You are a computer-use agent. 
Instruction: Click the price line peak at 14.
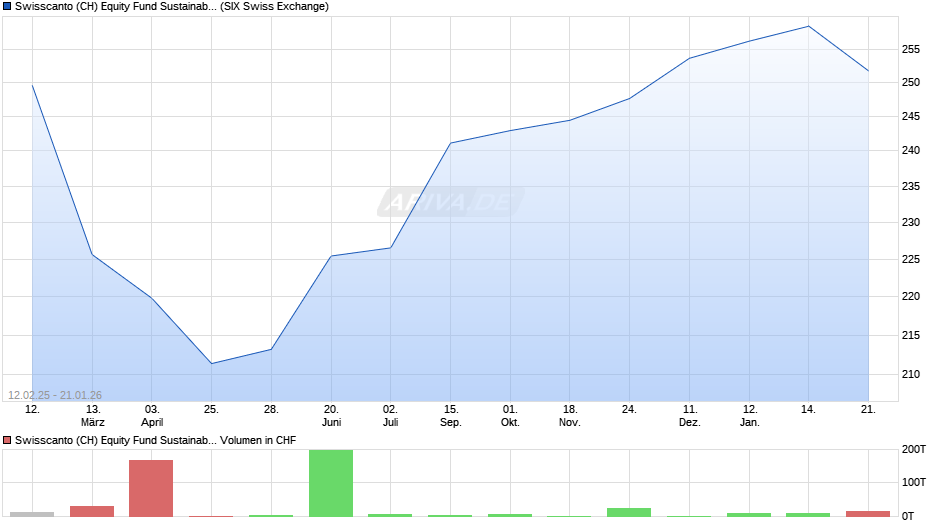[x=808, y=26]
